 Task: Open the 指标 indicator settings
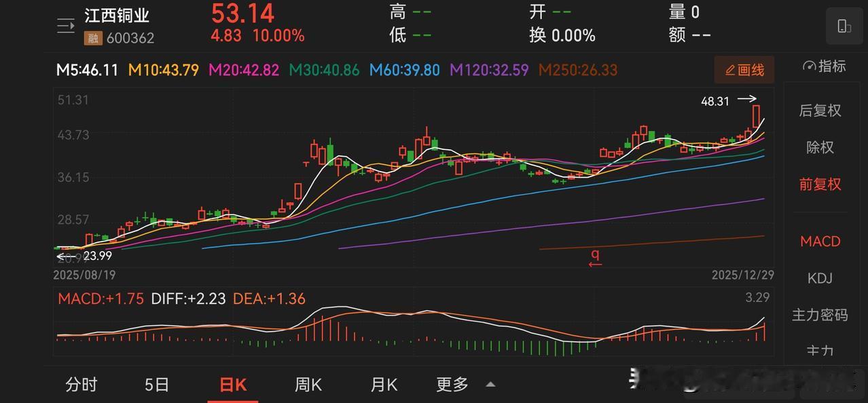[x=824, y=66]
